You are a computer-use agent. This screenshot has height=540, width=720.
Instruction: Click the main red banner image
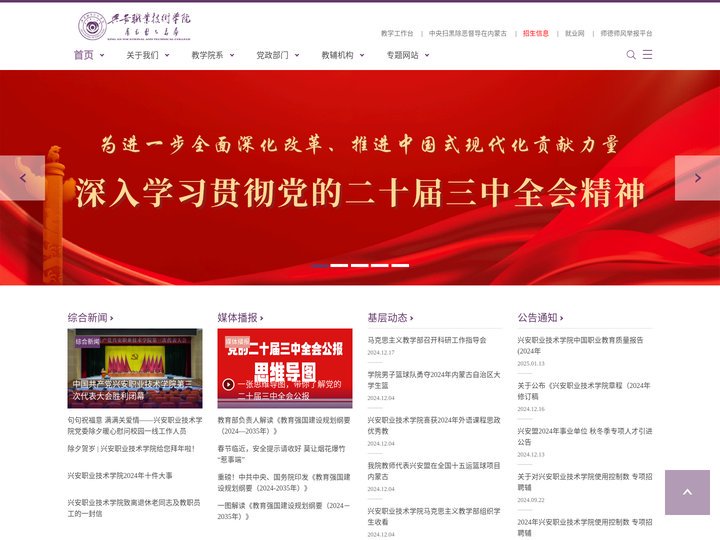[x=360, y=177]
